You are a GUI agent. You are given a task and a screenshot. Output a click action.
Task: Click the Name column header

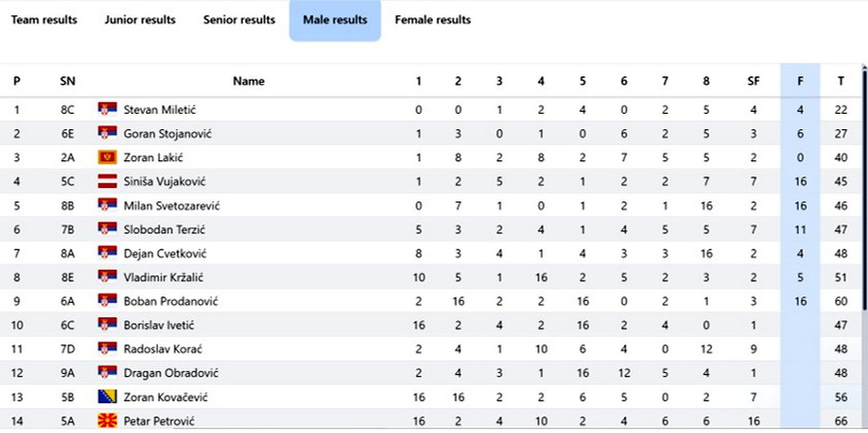[x=249, y=81]
